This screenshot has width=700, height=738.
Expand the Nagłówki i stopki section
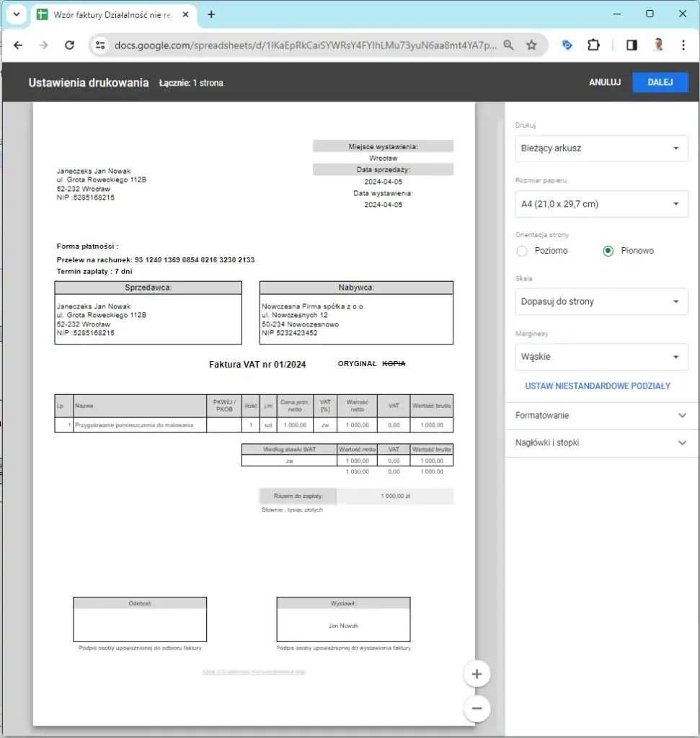point(601,443)
